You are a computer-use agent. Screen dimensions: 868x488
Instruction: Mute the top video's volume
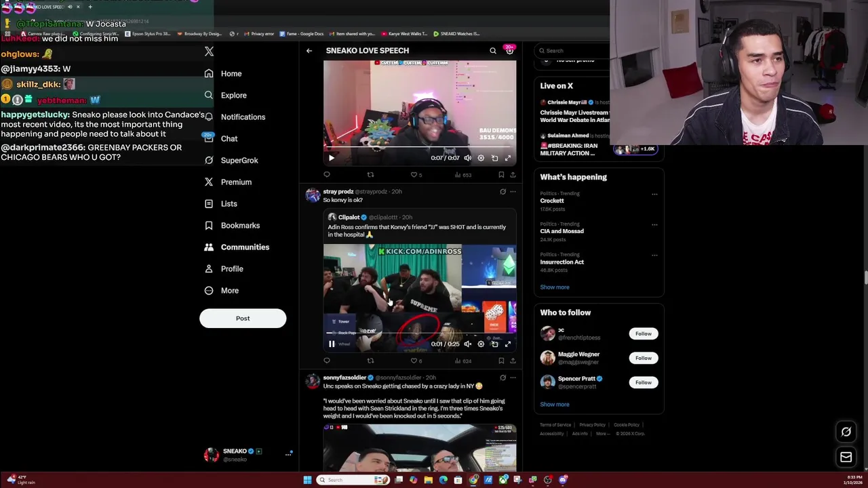coord(467,158)
